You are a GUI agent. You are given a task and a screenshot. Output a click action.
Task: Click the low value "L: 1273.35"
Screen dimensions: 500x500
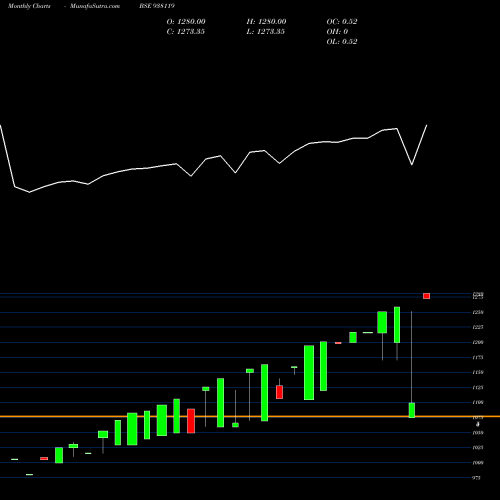point(266,32)
